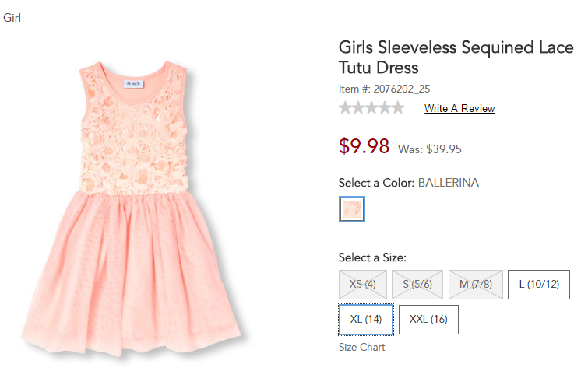
Task: Click the $9.98 sale price
Action: pyautogui.click(x=364, y=146)
